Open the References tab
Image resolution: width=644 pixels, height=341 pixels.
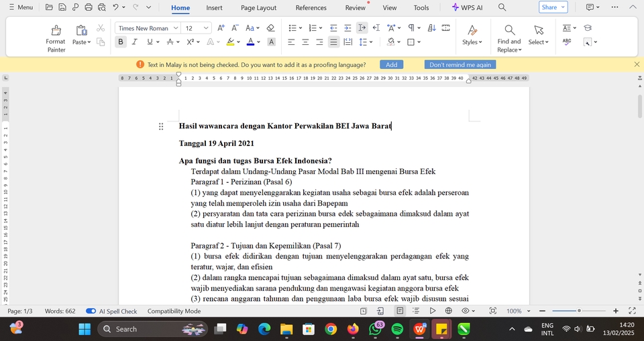(x=311, y=7)
